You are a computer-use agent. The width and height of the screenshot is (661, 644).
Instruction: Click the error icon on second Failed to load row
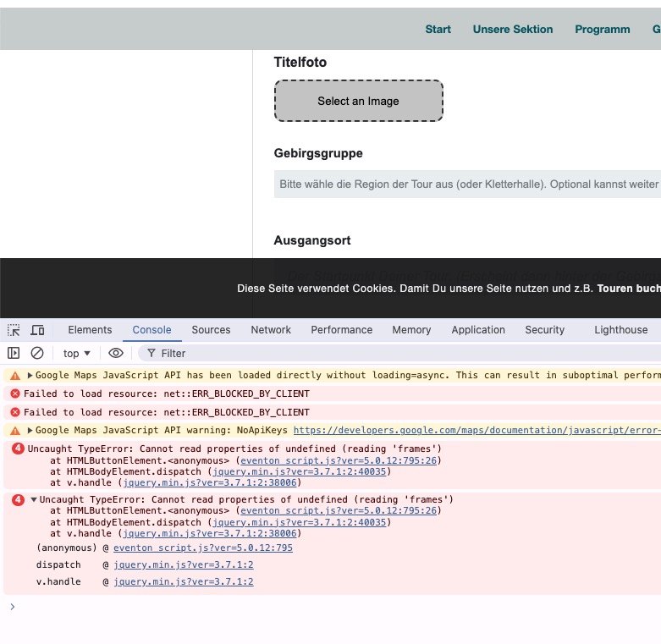point(15,412)
